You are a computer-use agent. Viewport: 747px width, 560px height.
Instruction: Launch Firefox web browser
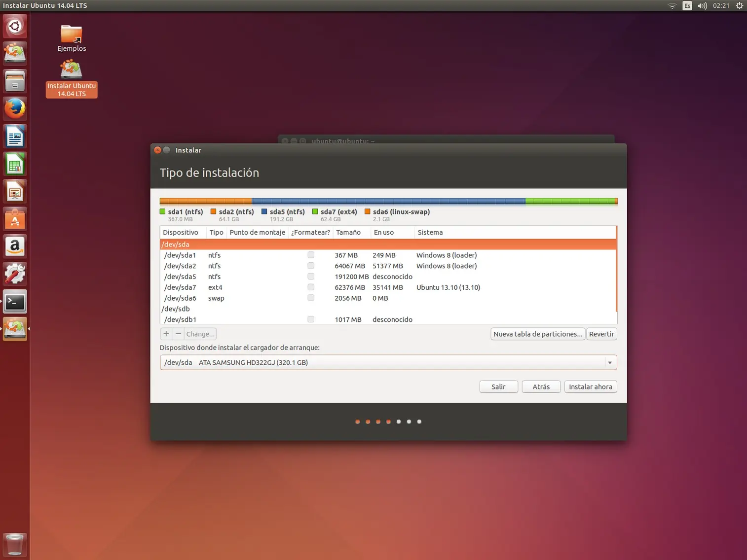15,108
